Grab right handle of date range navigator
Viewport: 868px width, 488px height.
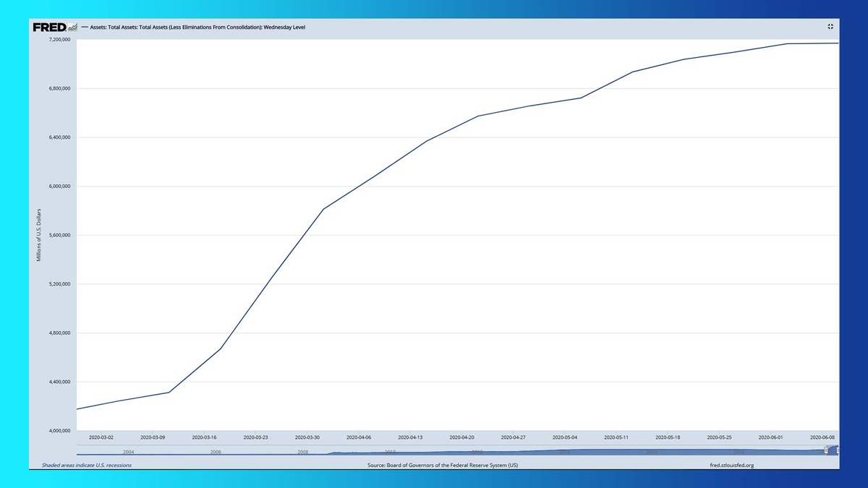click(838, 450)
